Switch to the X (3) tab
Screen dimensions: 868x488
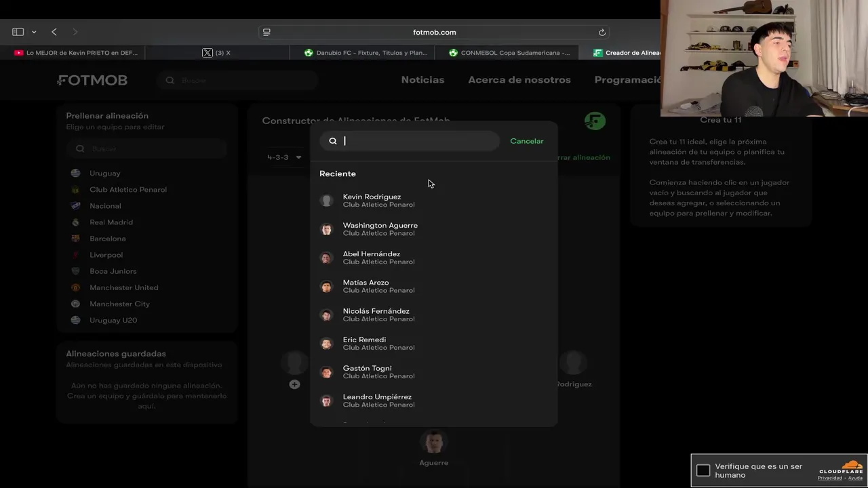(217, 53)
